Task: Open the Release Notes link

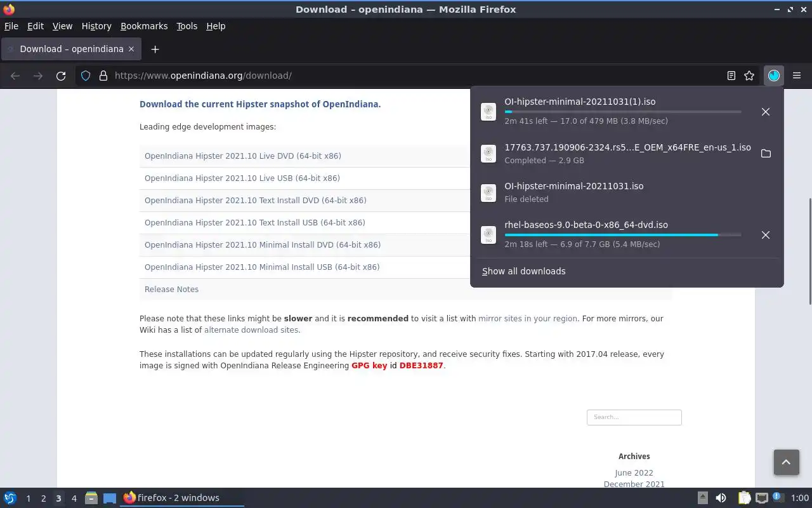Action: (171, 290)
